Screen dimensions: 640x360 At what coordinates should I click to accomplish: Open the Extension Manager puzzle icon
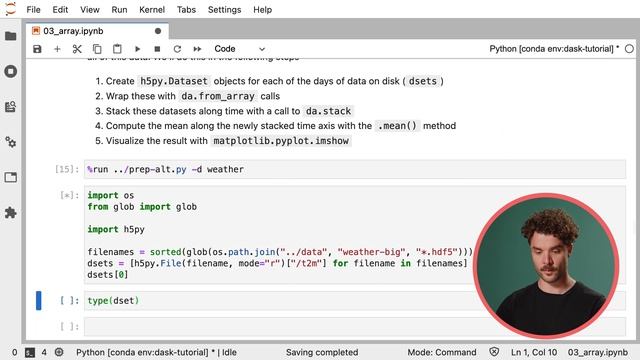pyautogui.click(x=11, y=213)
